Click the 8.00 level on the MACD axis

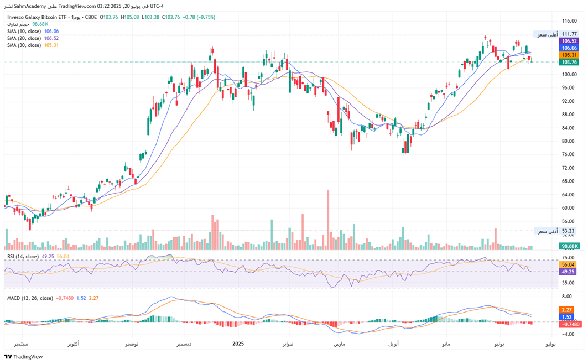(566, 297)
